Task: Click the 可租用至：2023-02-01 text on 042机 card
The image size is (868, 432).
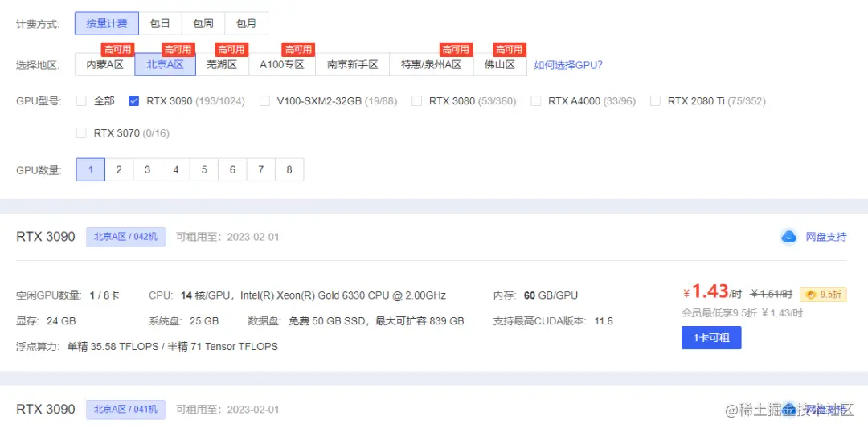Action: coord(227,238)
